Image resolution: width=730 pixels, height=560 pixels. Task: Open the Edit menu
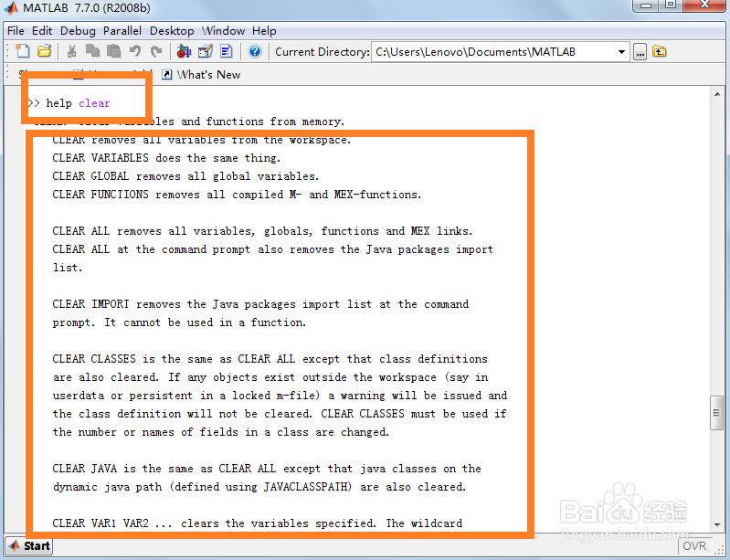click(42, 31)
